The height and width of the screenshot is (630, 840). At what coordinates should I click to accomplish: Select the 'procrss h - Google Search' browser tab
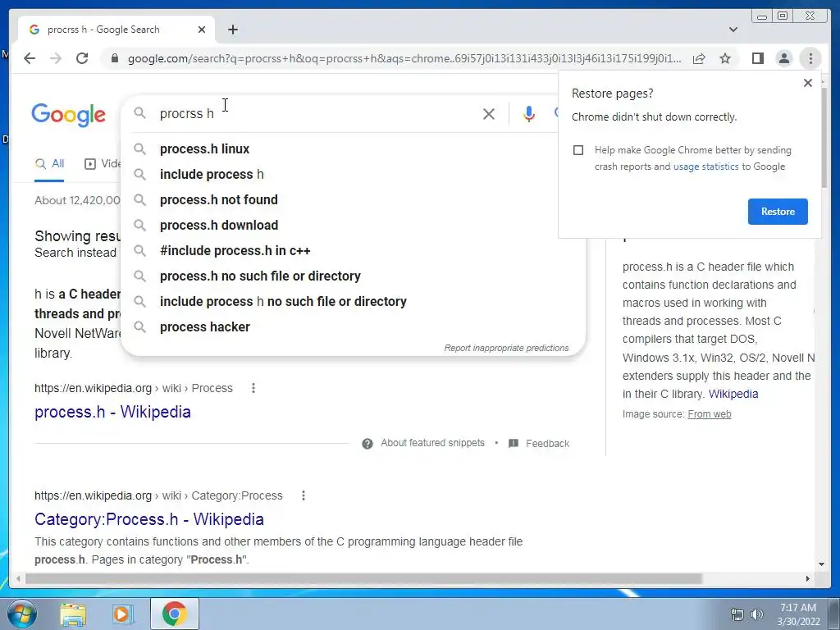tap(116, 30)
